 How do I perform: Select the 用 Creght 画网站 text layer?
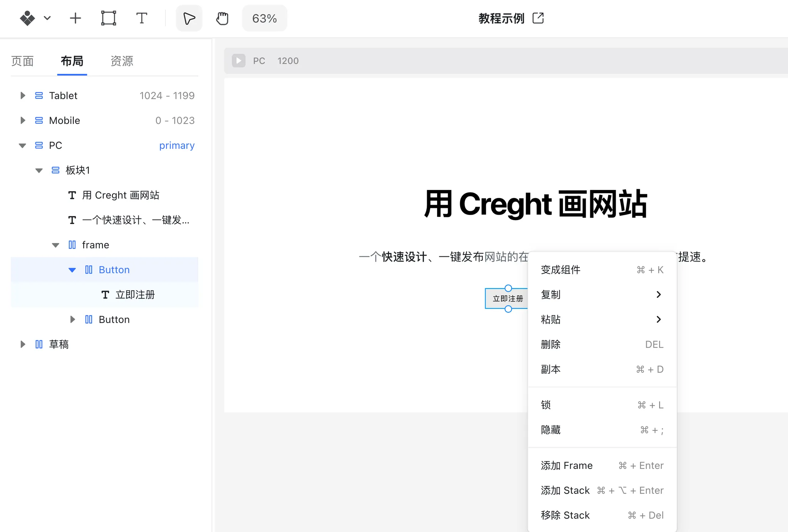click(105, 195)
